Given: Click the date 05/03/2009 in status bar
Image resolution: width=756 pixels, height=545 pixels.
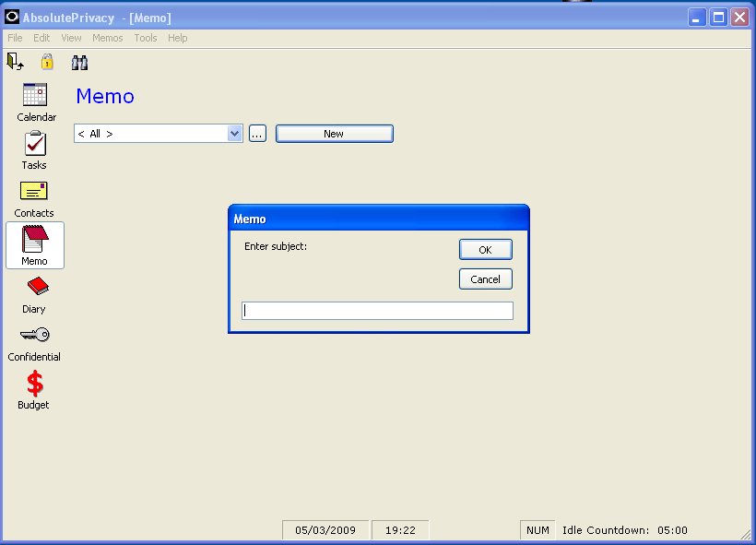Looking at the screenshot, I should [x=325, y=530].
